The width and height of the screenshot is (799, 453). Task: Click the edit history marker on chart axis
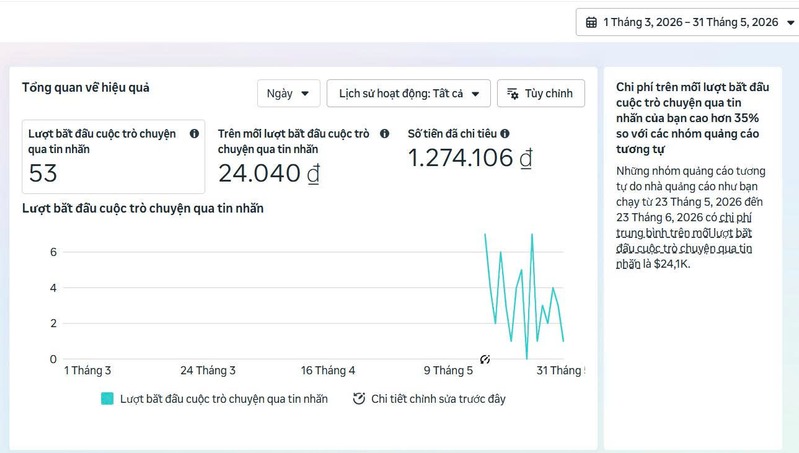(x=485, y=359)
